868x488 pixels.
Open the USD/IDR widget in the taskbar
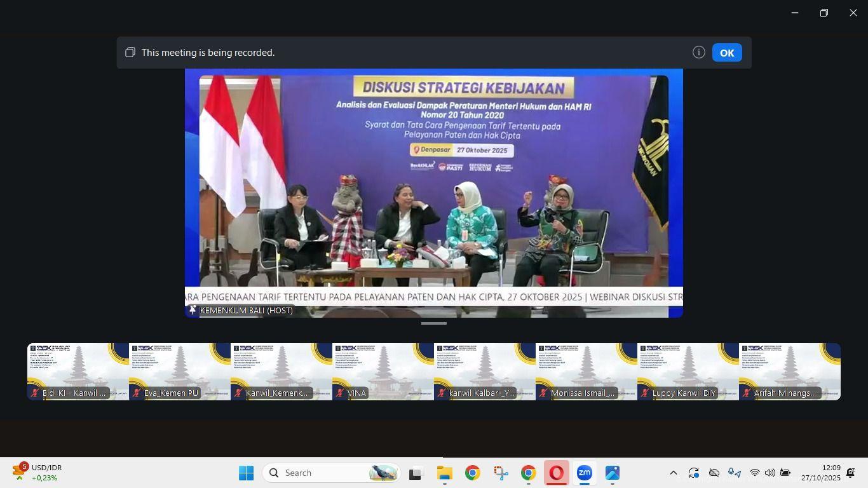[38, 473]
